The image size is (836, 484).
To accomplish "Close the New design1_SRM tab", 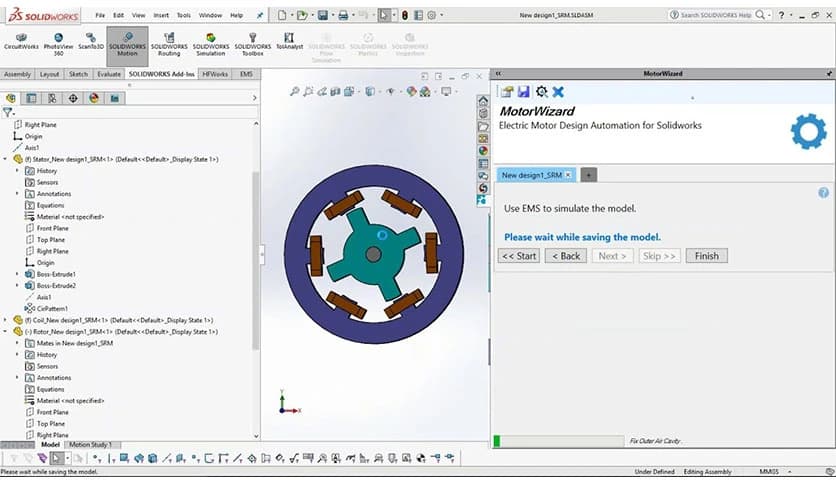I will (568, 175).
